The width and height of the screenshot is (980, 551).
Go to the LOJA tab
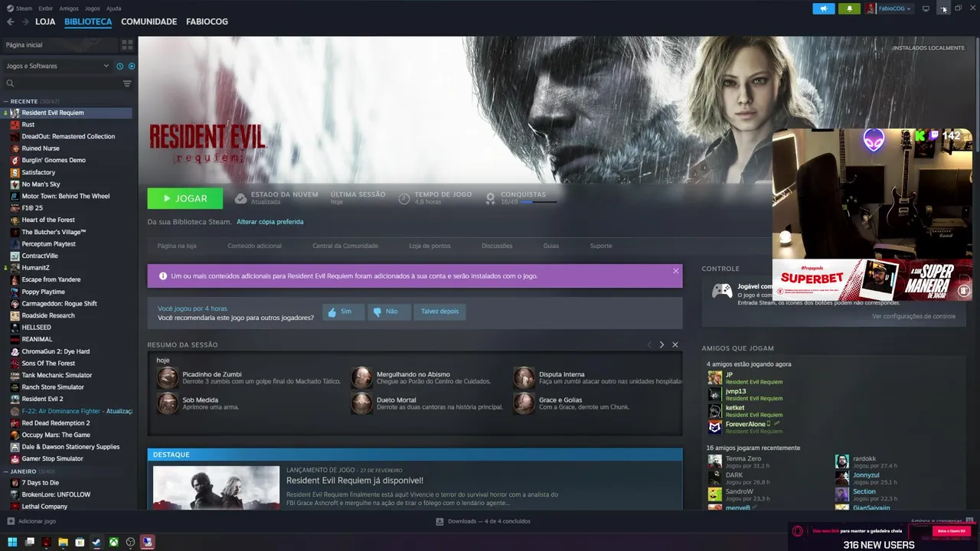tap(45, 21)
